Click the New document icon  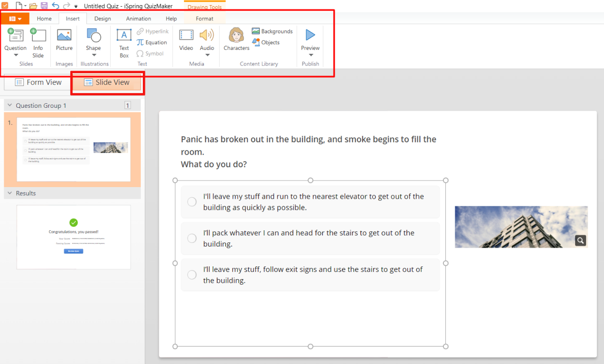(x=18, y=6)
